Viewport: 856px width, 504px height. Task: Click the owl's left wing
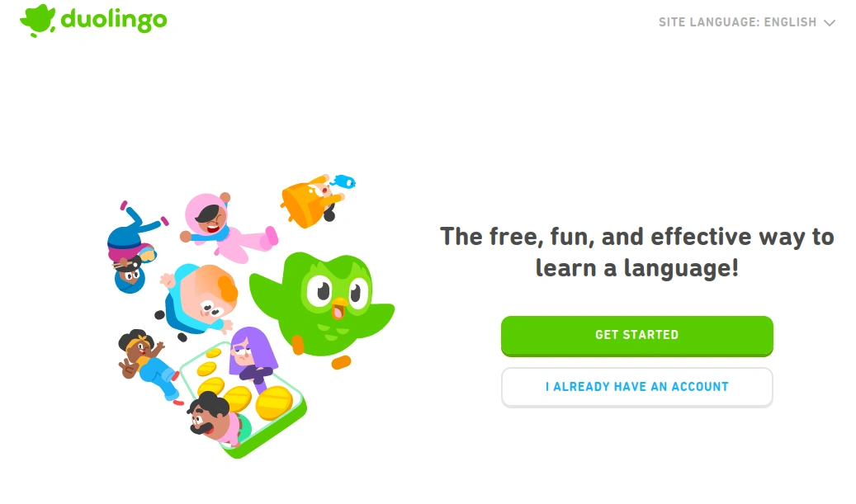point(266,297)
